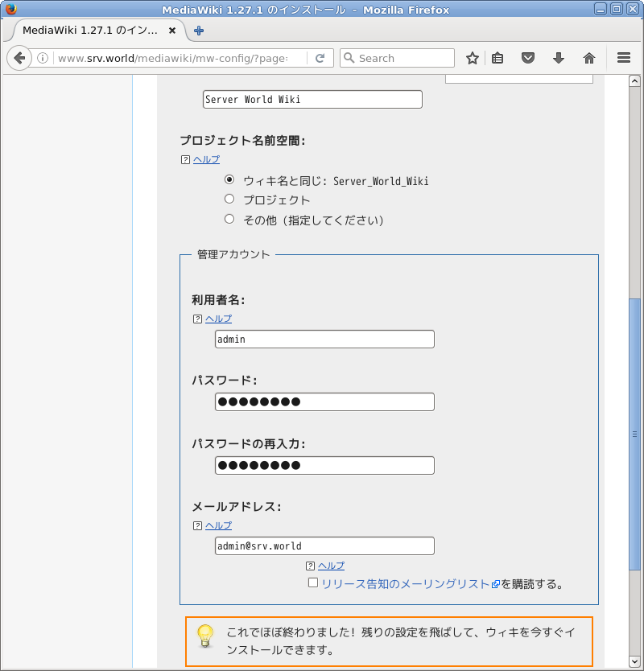Click the help icon under メールアドレス

click(197, 525)
